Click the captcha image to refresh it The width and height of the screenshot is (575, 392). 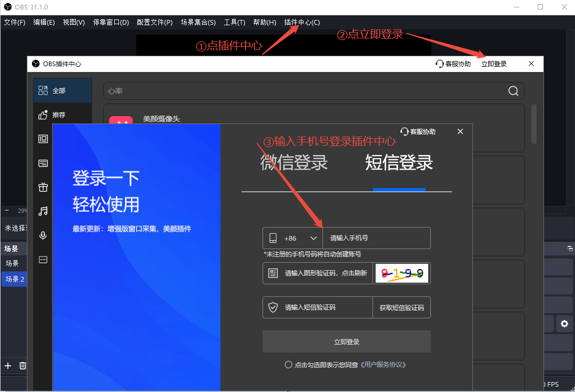pos(402,273)
